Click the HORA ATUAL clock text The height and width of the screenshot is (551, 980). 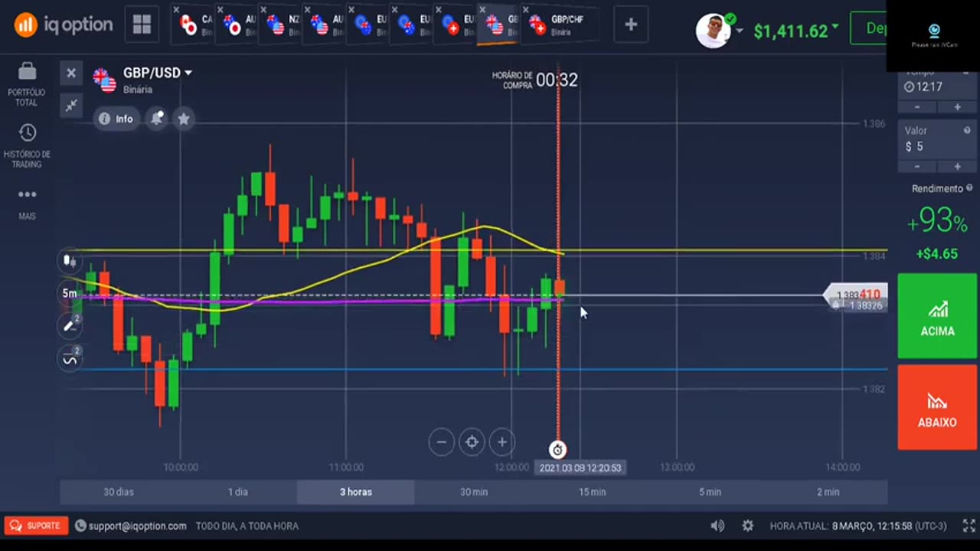tap(857, 526)
